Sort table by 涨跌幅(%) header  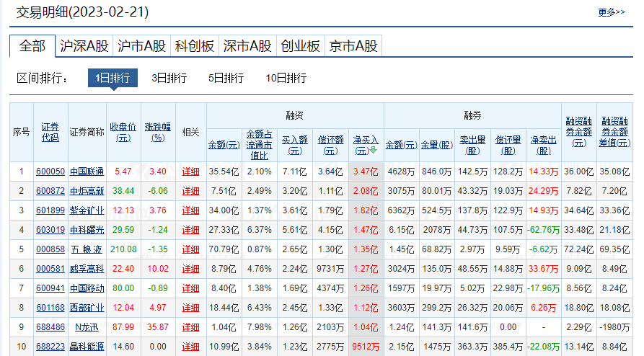(157, 131)
